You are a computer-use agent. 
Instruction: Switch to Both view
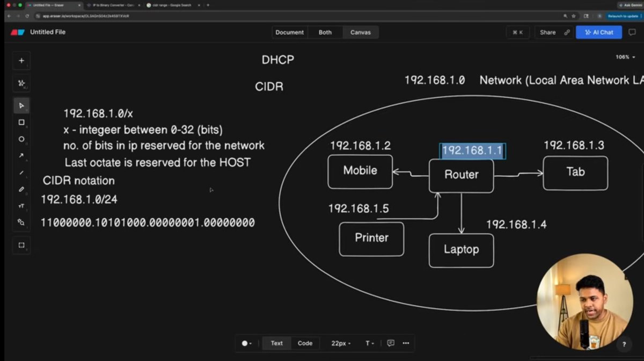click(x=325, y=32)
